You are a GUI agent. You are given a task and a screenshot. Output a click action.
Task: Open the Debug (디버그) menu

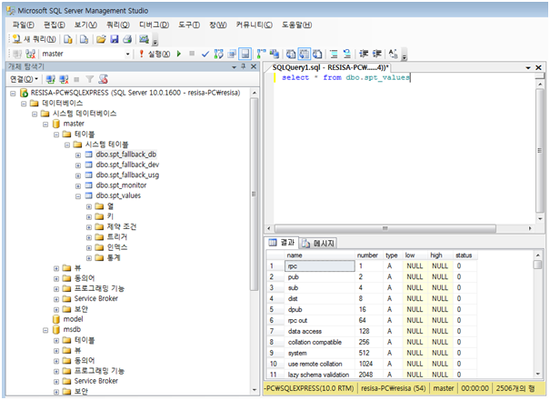154,25
